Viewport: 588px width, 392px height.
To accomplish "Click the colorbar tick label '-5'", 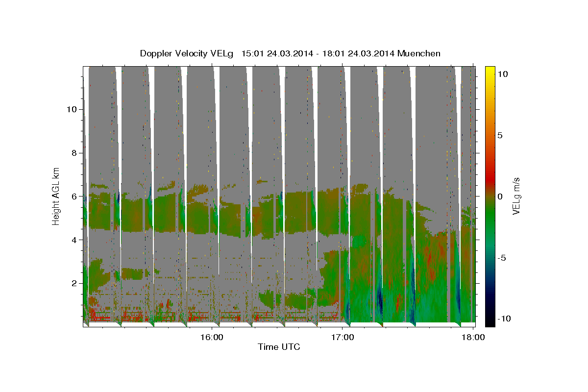I will click(x=503, y=258).
